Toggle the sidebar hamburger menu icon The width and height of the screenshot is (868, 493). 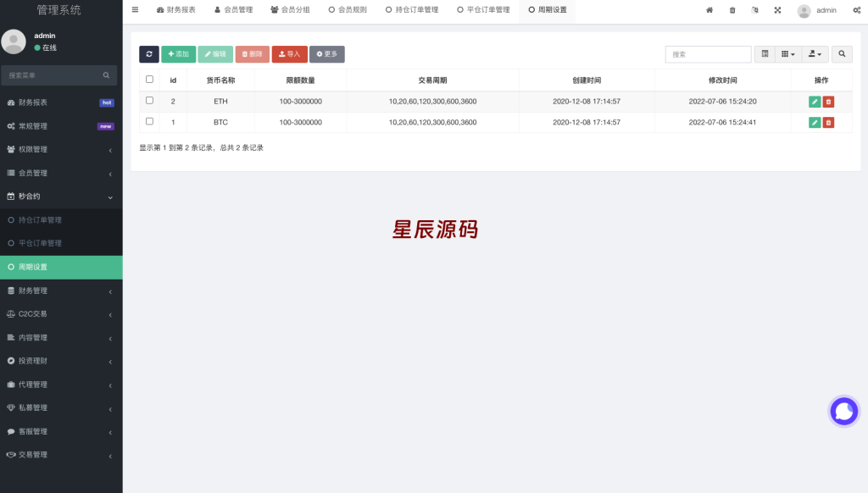[135, 10]
